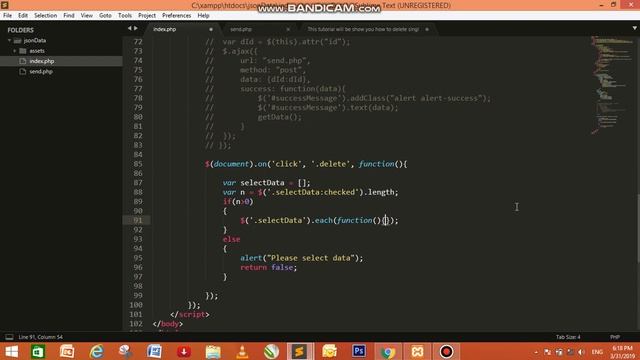Show hidden system tray icons
640x360 pixels.
[536, 352]
